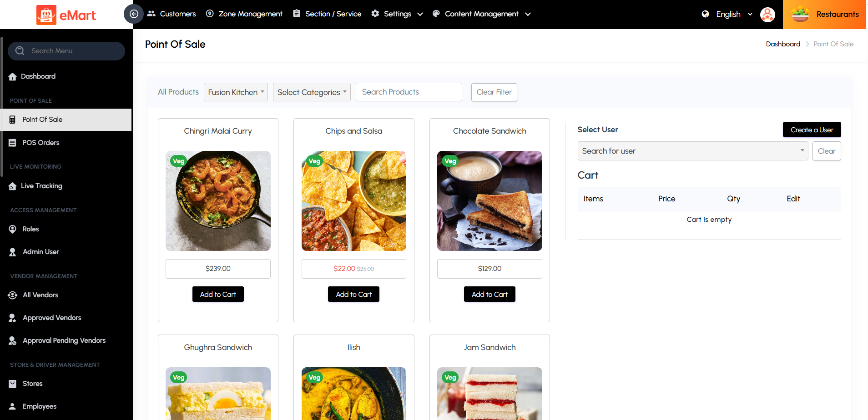This screenshot has width=868, height=420.
Task: Go to Zone Management
Action: 244,14
